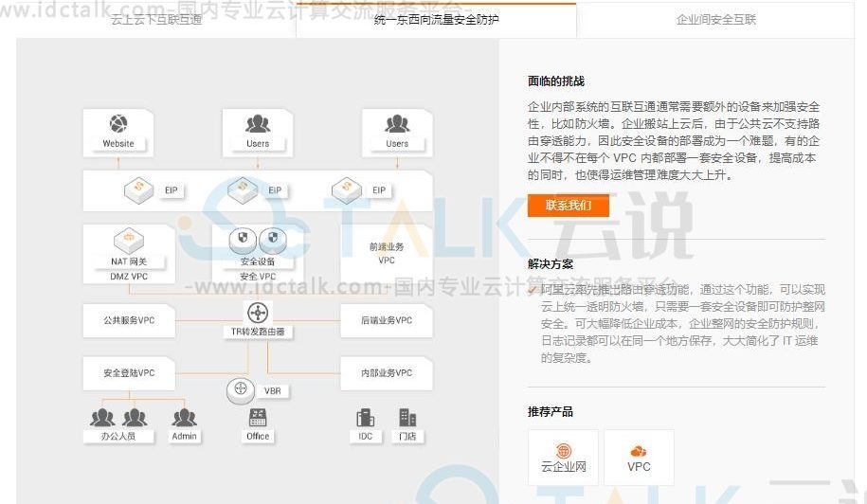Click the 后端业务VPC box
Viewport: 867px width, 504px height.
(x=387, y=320)
